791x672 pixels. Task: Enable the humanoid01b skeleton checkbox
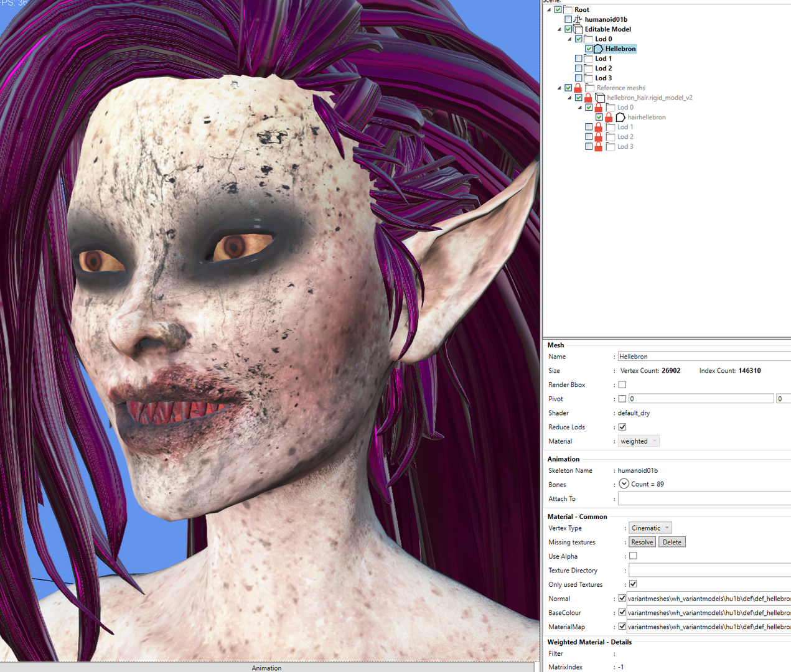pyautogui.click(x=568, y=19)
